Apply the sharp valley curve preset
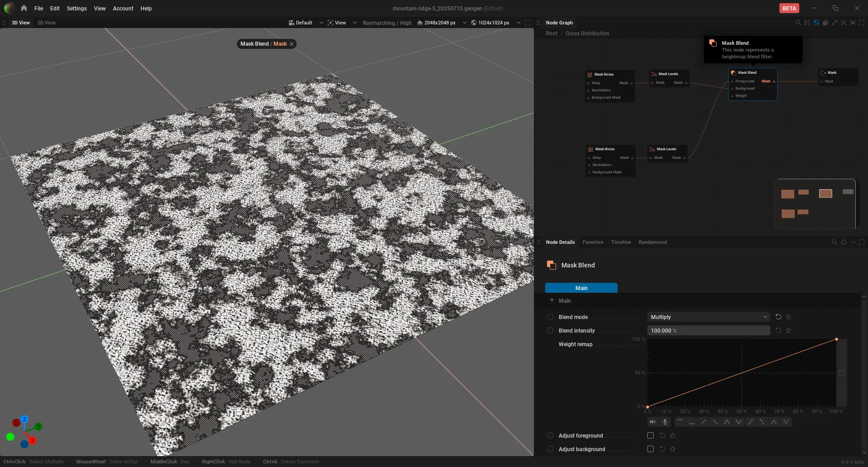 point(739,422)
